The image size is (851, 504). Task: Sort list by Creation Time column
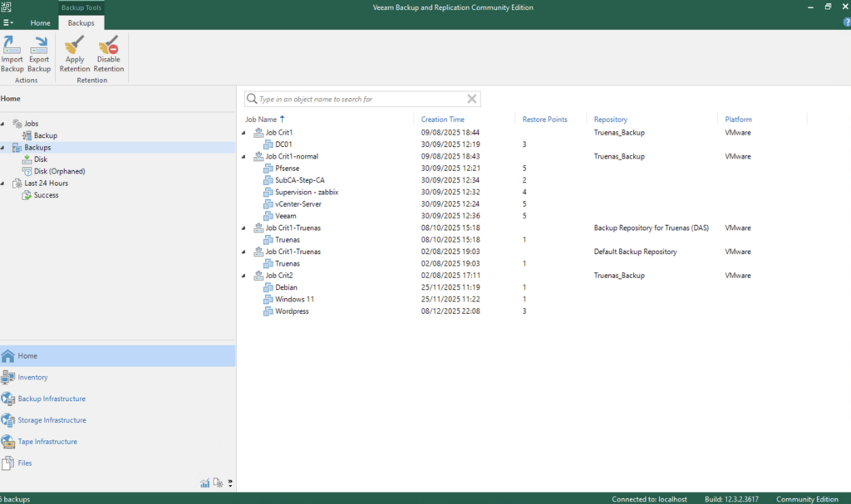tap(443, 120)
